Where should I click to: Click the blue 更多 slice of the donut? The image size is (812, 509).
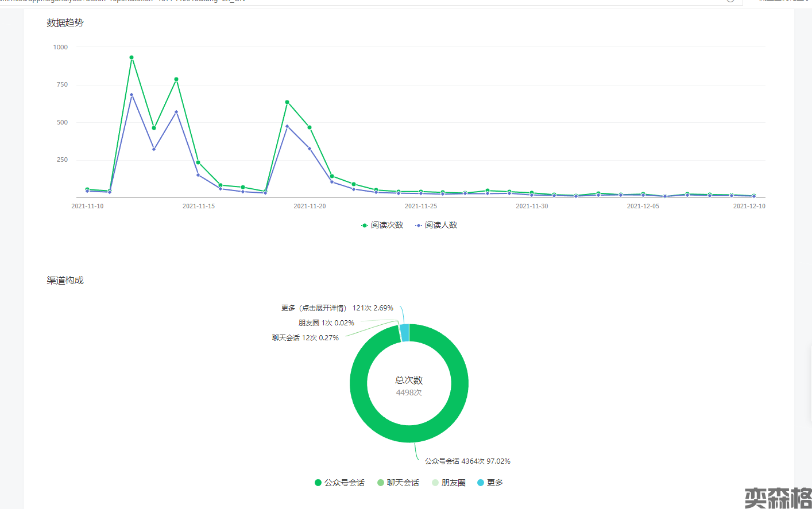405,333
